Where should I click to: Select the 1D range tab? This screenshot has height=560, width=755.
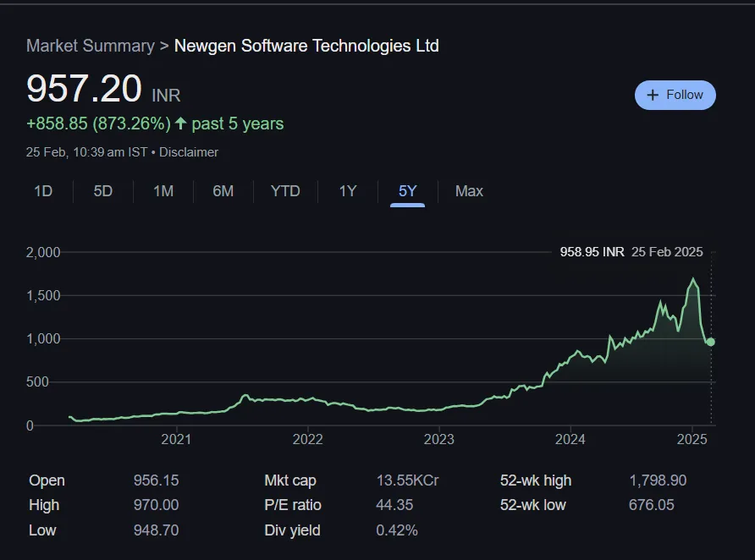[x=43, y=191]
